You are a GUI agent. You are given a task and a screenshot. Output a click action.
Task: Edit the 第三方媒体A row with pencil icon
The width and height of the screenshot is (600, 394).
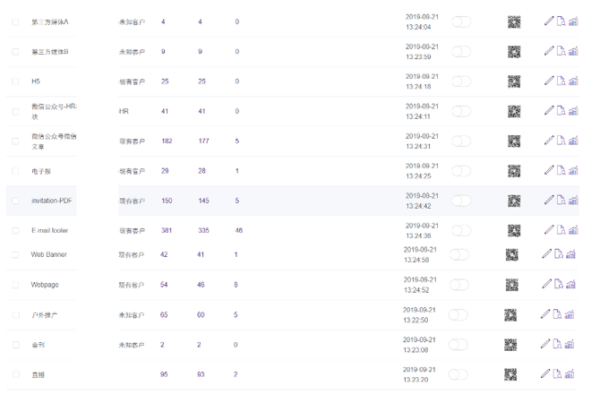click(549, 21)
